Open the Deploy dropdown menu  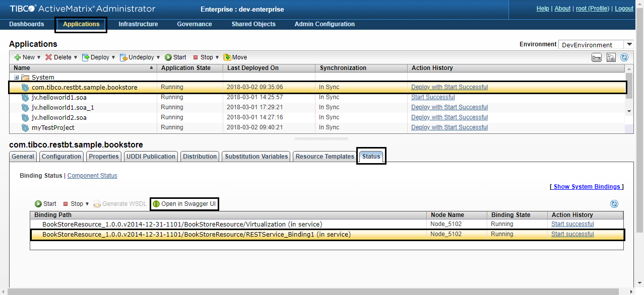113,57
